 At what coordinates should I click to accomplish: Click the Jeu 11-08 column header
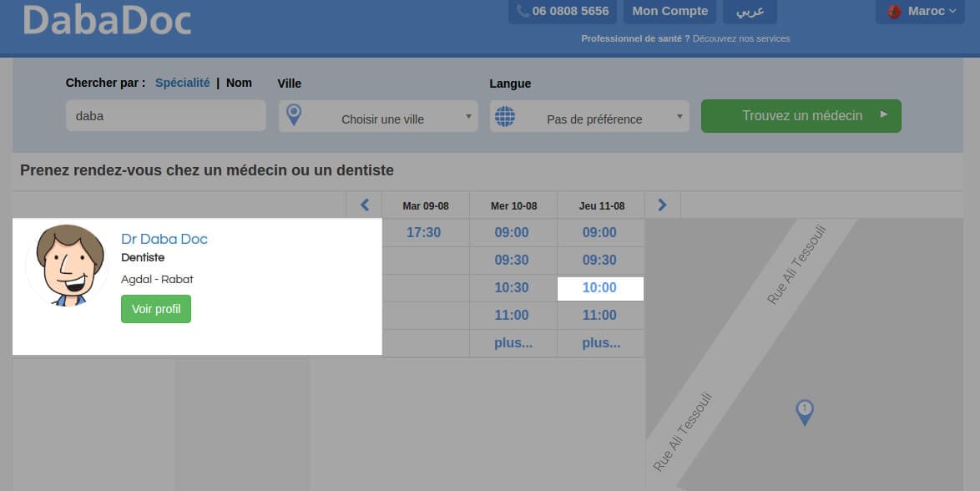(602, 205)
